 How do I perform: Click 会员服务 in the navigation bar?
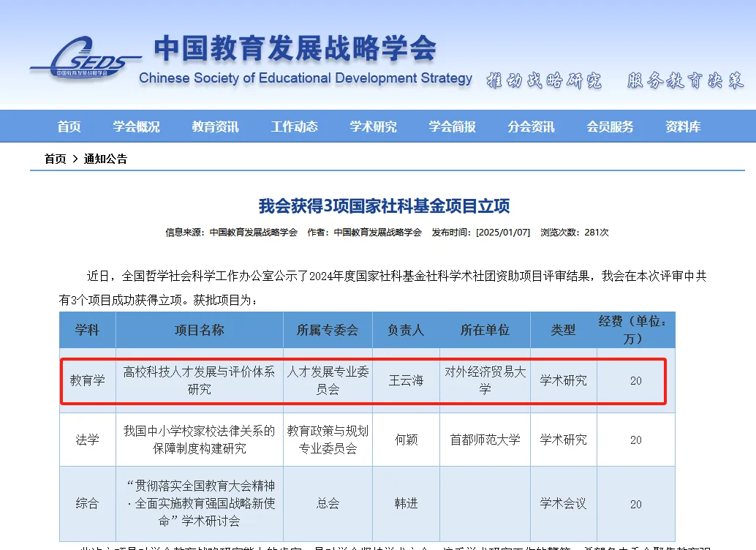(x=610, y=127)
